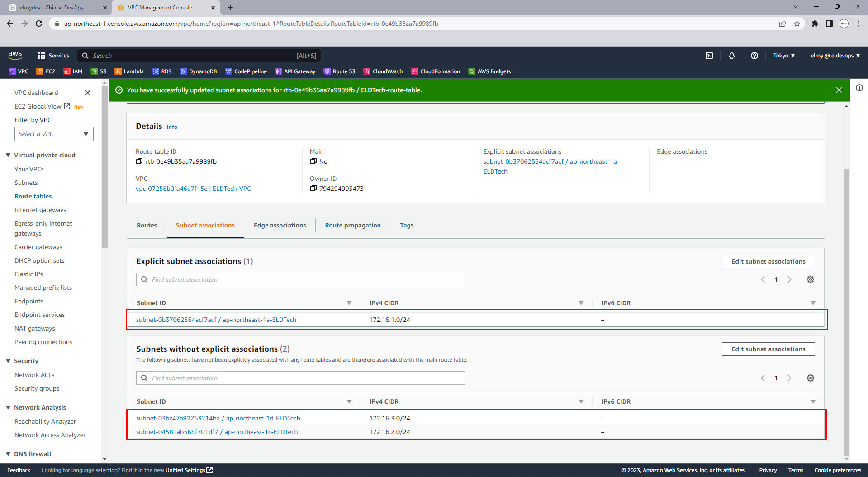Image resolution: width=868 pixels, height=477 pixels.
Task: Close the VPC dashboard side navigation
Action: 88,93
